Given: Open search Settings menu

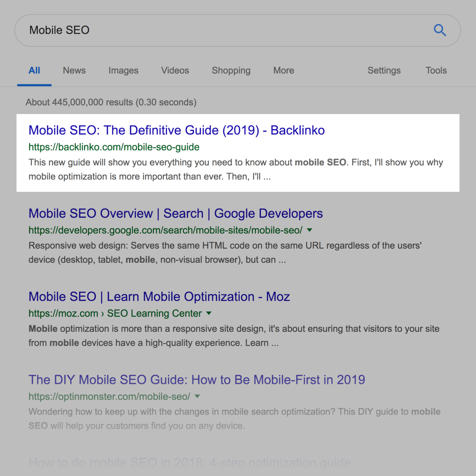Looking at the screenshot, I should [x=384, y=70].
